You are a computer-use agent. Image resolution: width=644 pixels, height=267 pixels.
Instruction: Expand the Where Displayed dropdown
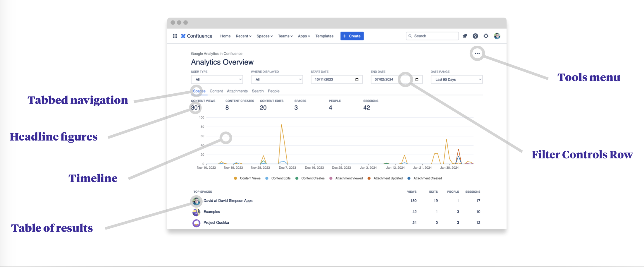click(277, 80)
